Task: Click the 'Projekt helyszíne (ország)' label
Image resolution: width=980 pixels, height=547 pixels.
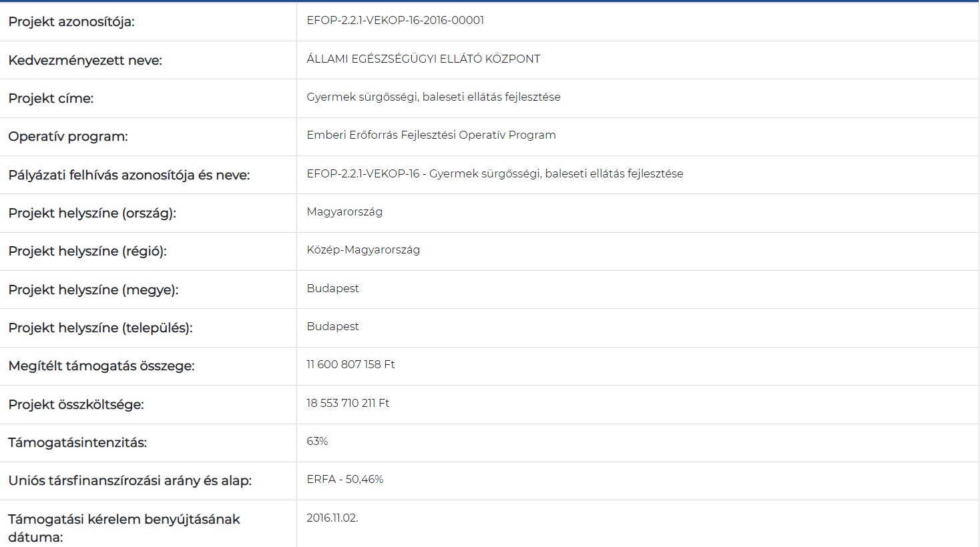Action: coord(92,213)
